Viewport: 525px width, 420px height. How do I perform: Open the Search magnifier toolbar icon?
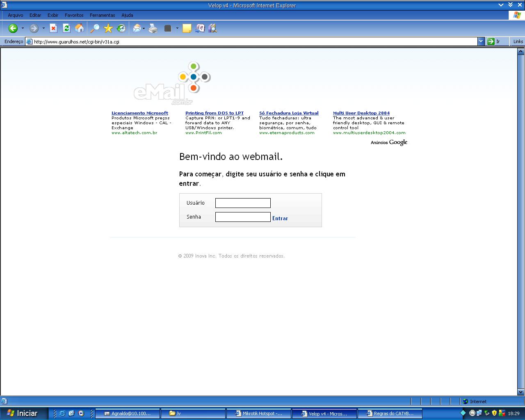click(x=95, y=28)
